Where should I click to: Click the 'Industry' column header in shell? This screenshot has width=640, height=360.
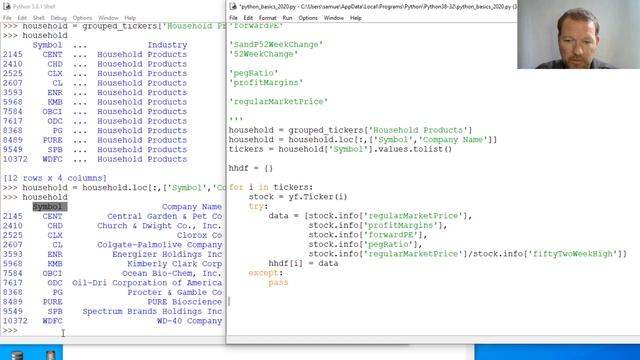(x=167, y=45)
